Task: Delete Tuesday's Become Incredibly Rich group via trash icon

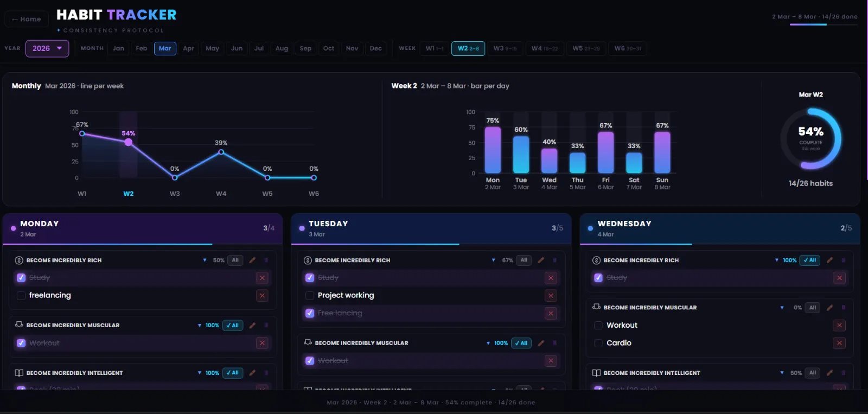Action: (x=554, y=260)
